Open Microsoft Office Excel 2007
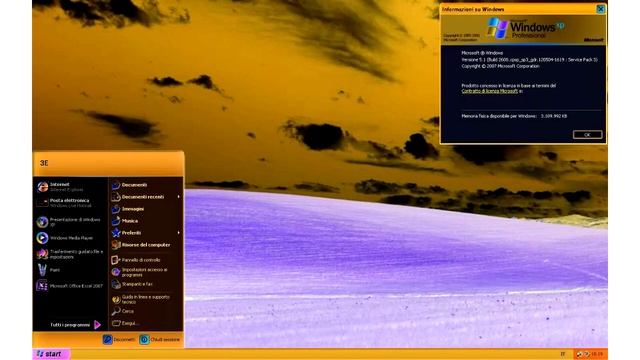Image resolution: width=640 pixels, height=360 pixels. coord(70,286)
